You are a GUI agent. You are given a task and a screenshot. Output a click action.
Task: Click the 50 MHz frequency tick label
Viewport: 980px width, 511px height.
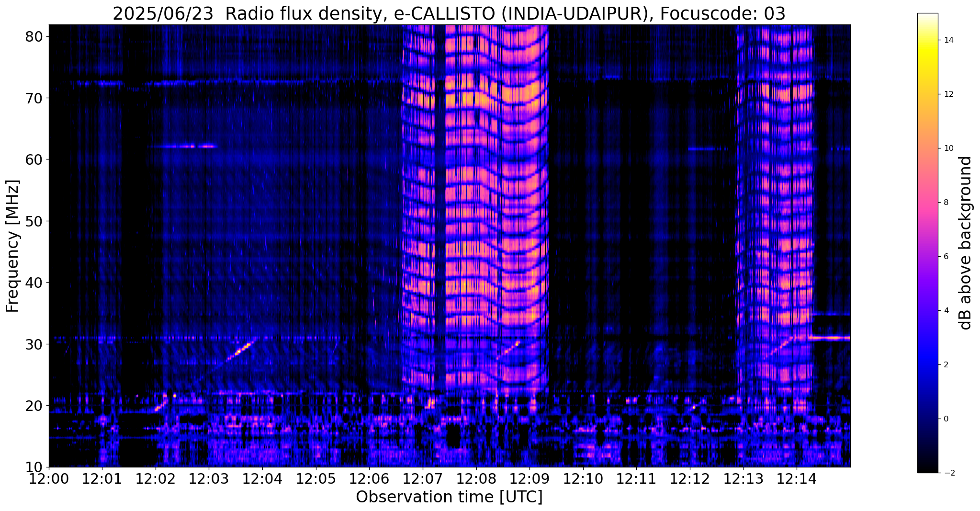pos(34,221)
